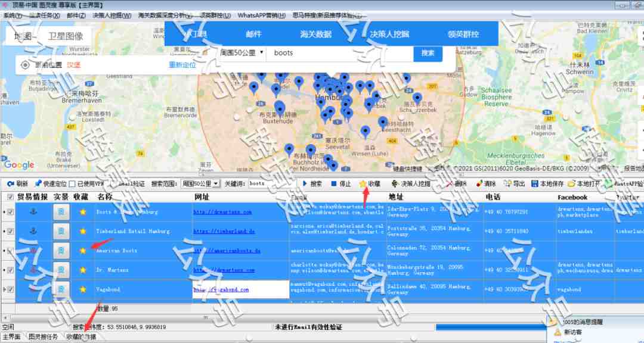This screenshot has height=343, width=644.
Task: Click the 本地保存 save-to-disk icon
Action: [534, 184]
